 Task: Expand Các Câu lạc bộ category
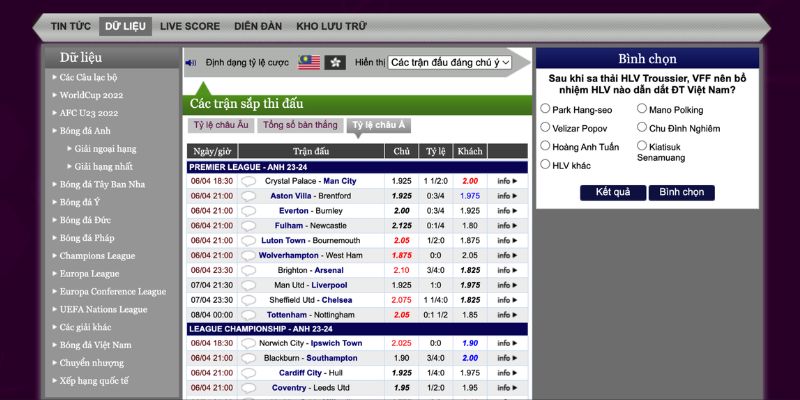88,77
